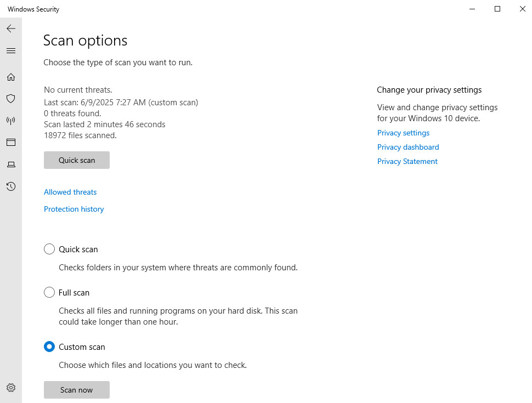Select the Quick scan radio option

(49, 249)
